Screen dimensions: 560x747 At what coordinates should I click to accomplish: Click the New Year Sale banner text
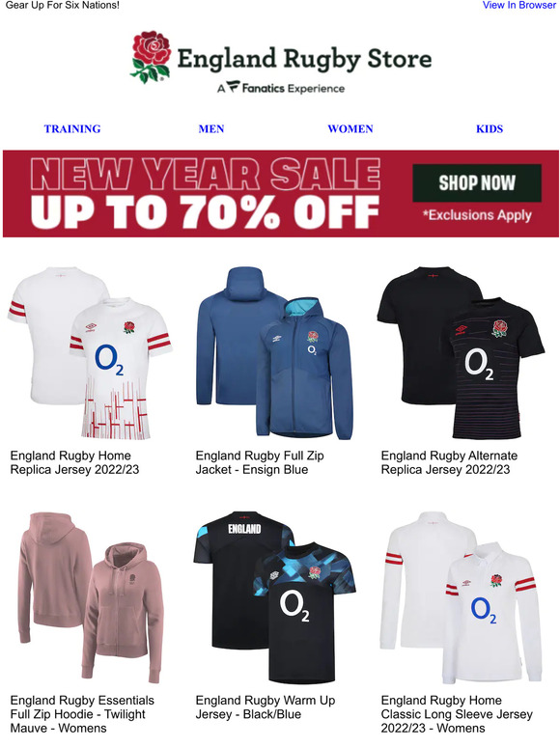pyautogui.click(x=206, y=193)
